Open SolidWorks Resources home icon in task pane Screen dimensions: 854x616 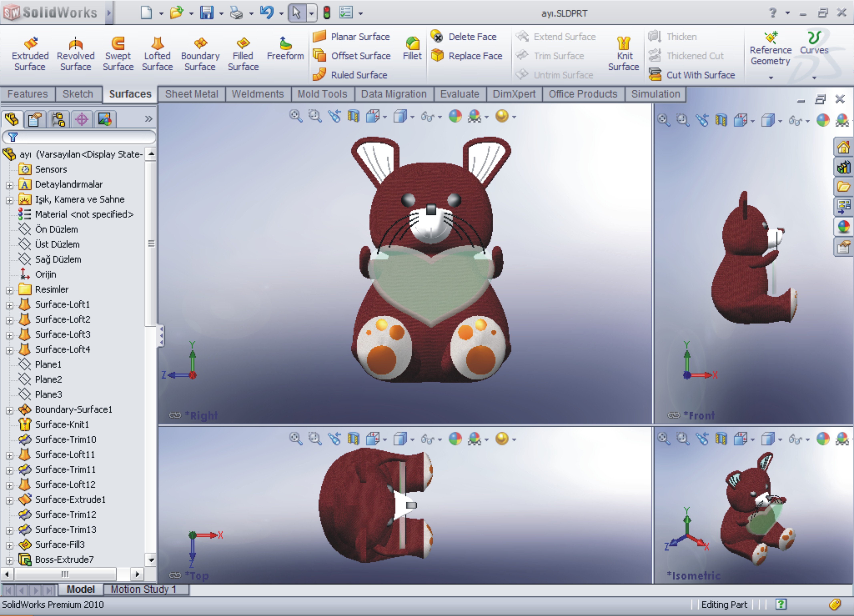(x=843, y=147)
